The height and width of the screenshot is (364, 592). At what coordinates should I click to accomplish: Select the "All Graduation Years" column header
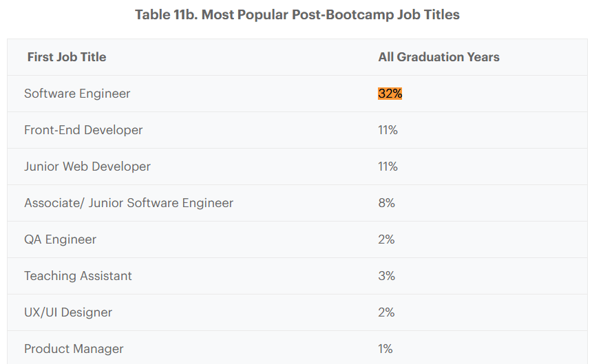tap(438, 57)
